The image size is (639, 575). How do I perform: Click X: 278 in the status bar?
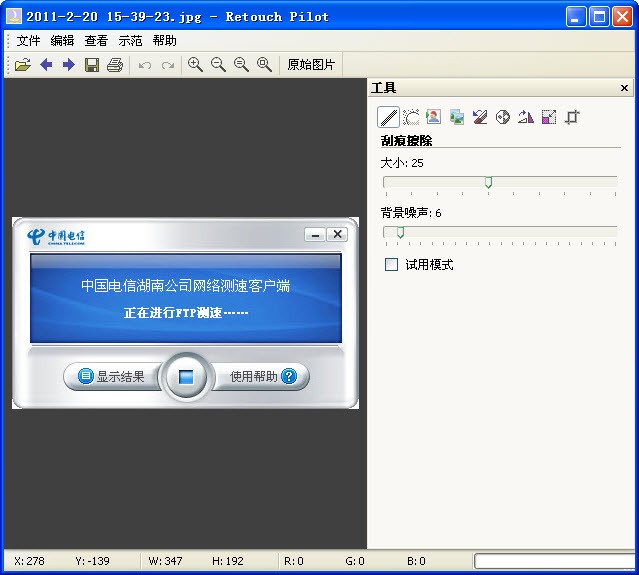click(x=29, y=561)
